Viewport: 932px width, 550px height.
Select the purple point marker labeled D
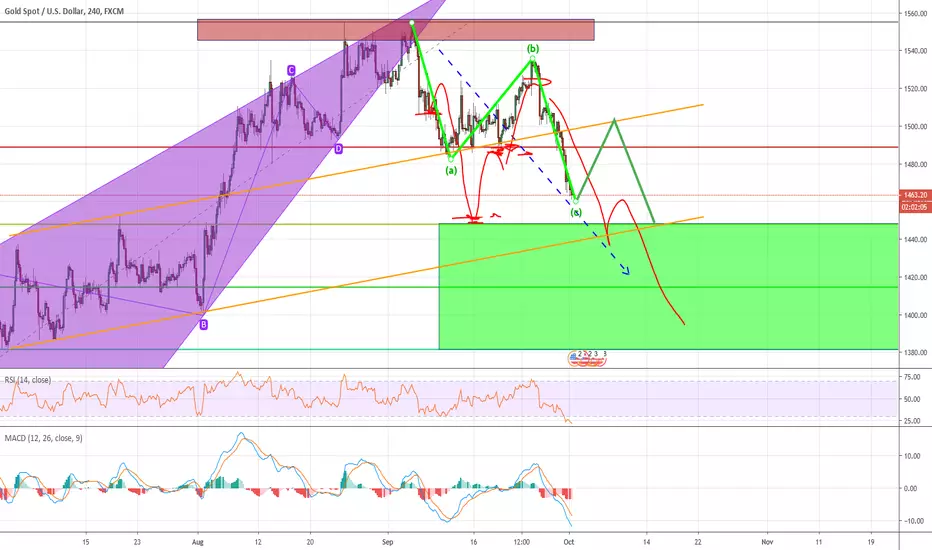pyautogui.click(x=338, y=149)
